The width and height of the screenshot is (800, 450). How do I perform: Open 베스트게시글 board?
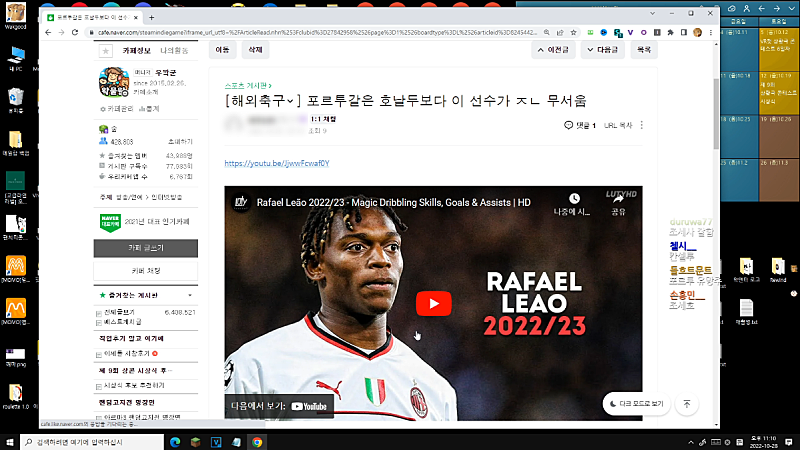coord(122,322)
